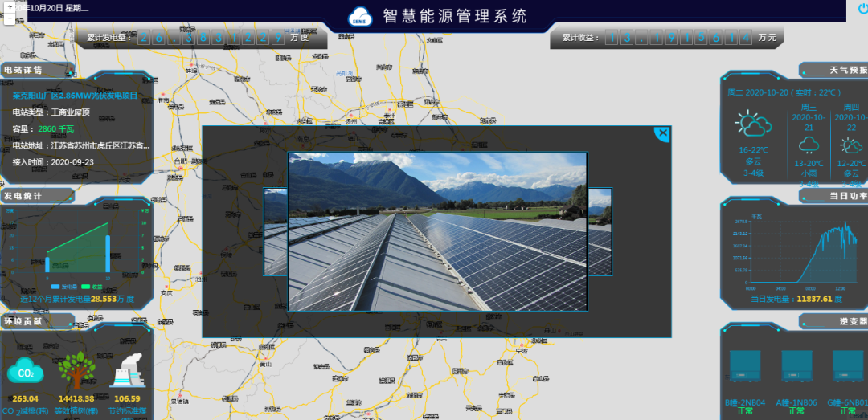
Task: Toggle the green 收益 chart legend
Action: coord(89,286)
